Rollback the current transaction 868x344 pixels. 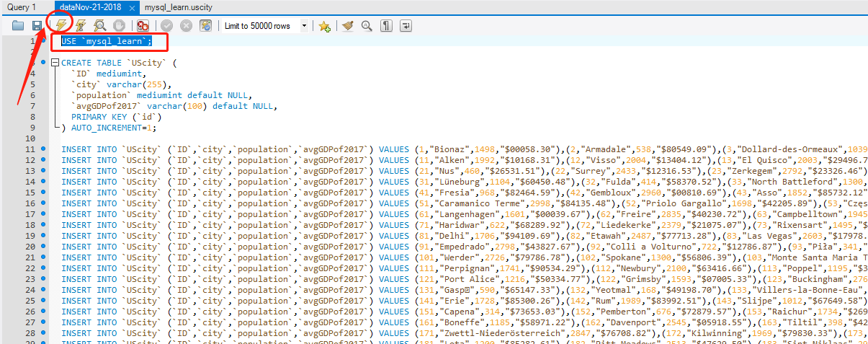[186, 26]
